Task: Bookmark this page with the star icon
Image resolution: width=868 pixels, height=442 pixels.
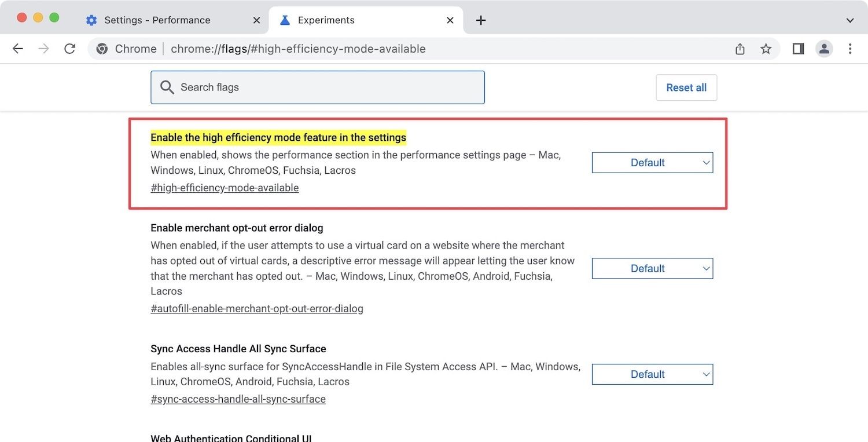Action: (766, 49)
